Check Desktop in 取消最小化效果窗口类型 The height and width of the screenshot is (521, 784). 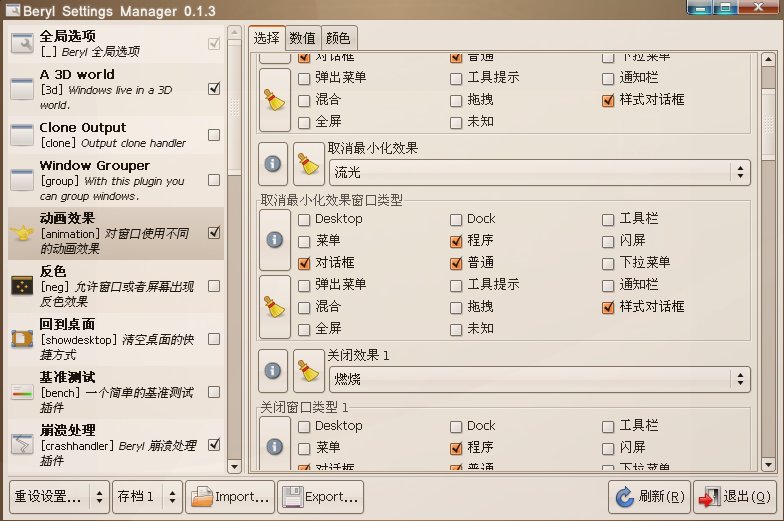[304, 220]
